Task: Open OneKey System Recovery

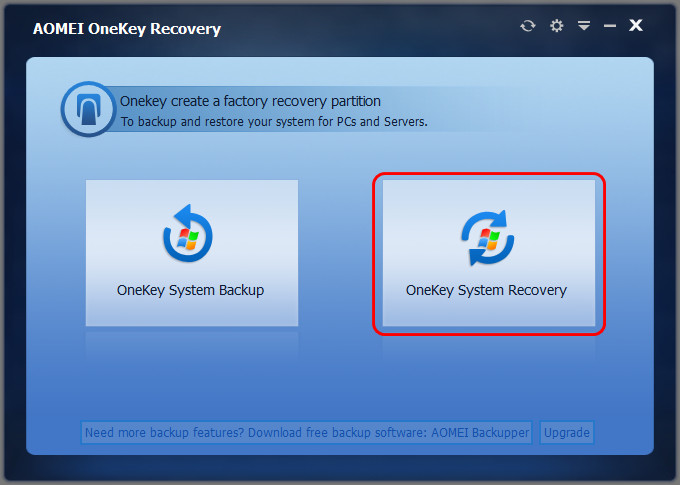Action: [489, 253]
